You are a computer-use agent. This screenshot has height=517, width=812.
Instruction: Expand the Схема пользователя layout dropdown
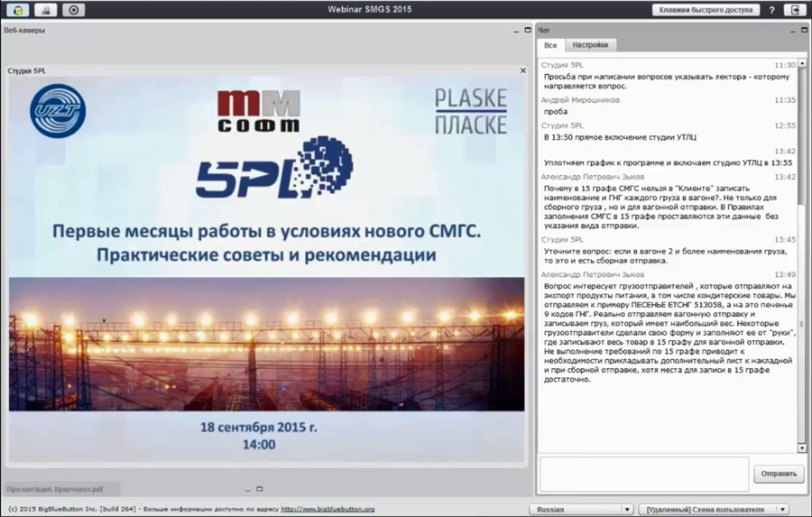point(713,509)
